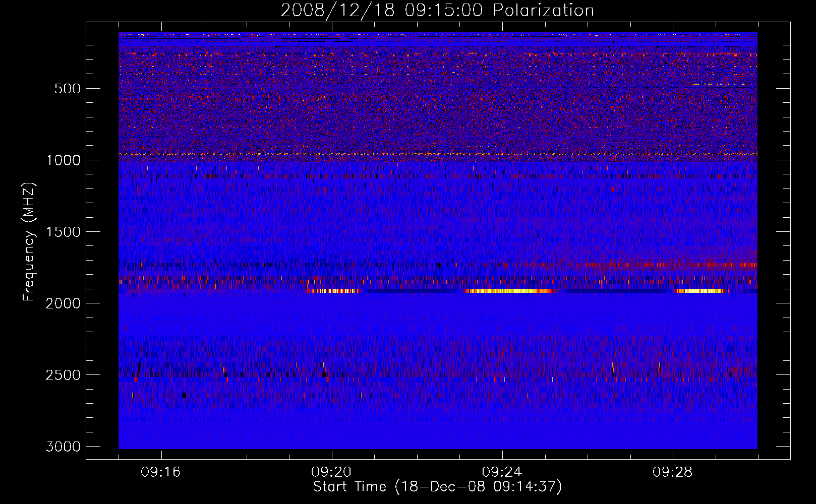Image resolution: width=816 pixels, height=504 pixels.
Task: Click the yellow burst near 09:28
Action: pyautogui.click(x=701, y=291)
